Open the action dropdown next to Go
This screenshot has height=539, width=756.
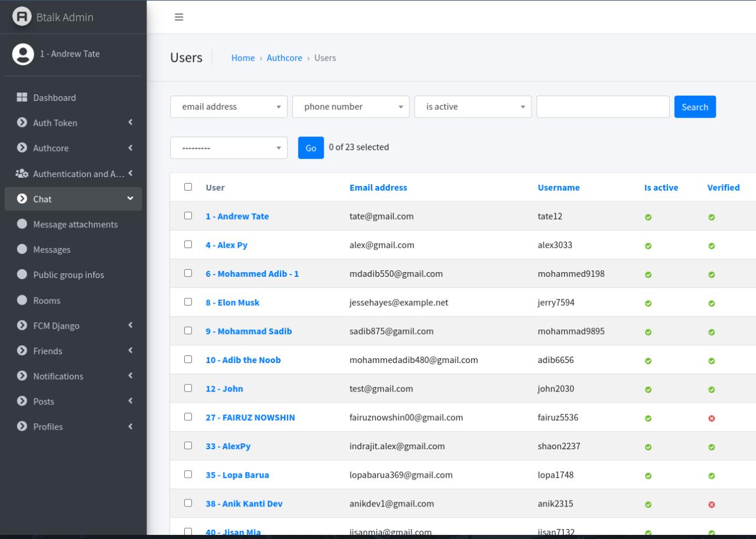[x=229, y=148]
